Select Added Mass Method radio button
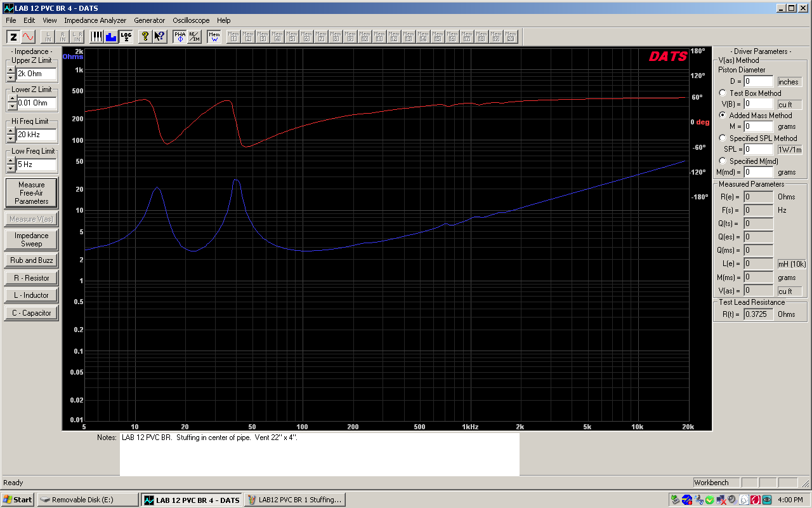 point(723,116)
